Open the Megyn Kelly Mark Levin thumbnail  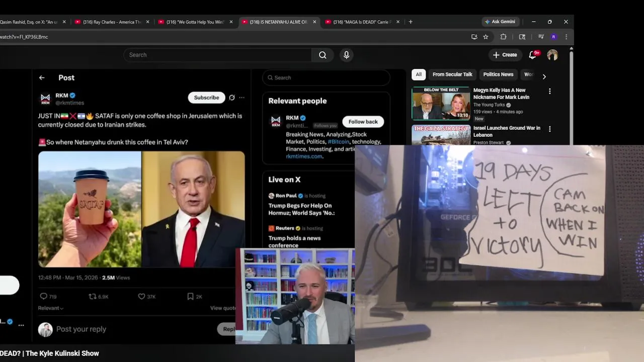441,103
